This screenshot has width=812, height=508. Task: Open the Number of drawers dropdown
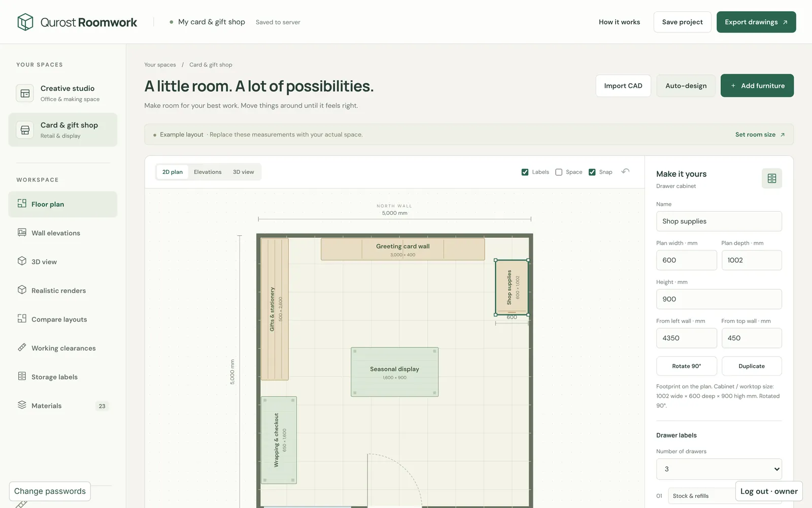pos(719,469)
